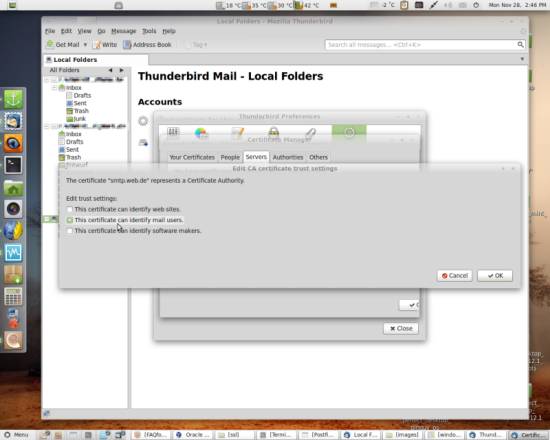550x440 pixels.
Task: Collapse the second account in folder tree
Action: point(47,126)
